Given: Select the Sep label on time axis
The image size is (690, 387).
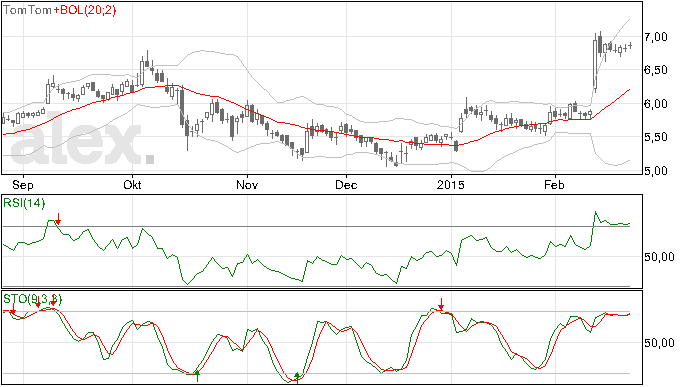Looking at the screenshot, I should coord(22,184).
